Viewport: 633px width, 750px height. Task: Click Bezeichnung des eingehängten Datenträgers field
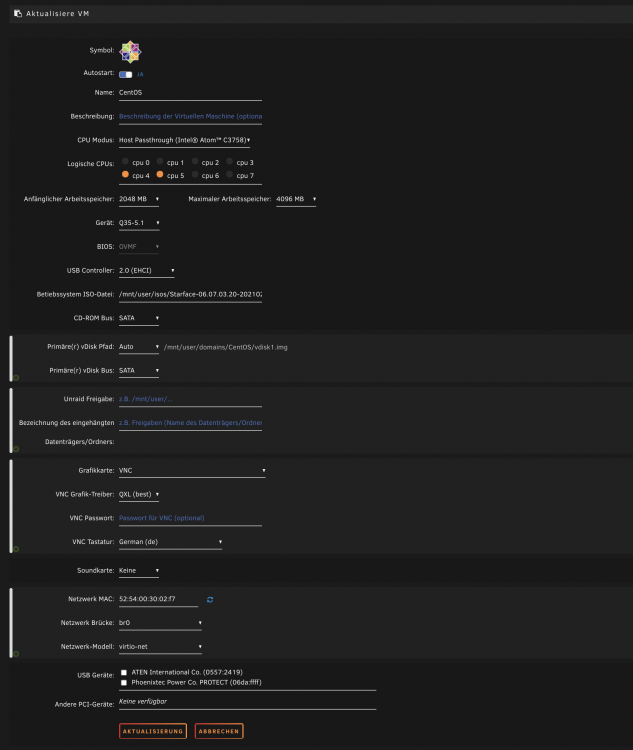pos(190,423)
